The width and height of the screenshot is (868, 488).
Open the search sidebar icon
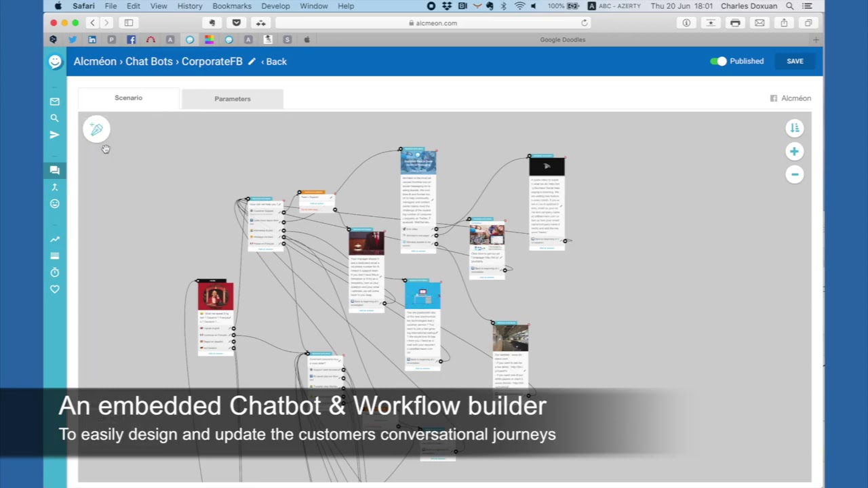55,118
